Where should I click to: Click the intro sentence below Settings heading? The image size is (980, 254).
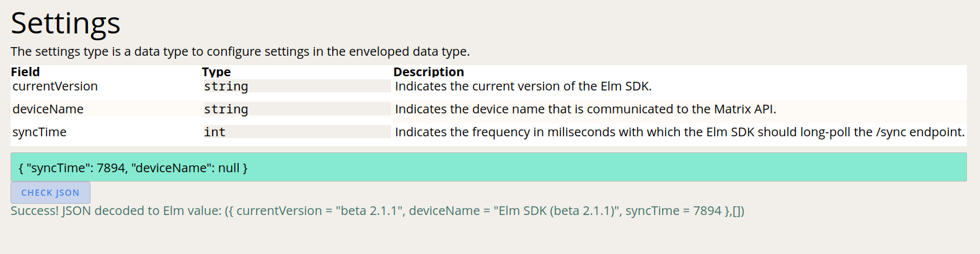coord(240,51)
